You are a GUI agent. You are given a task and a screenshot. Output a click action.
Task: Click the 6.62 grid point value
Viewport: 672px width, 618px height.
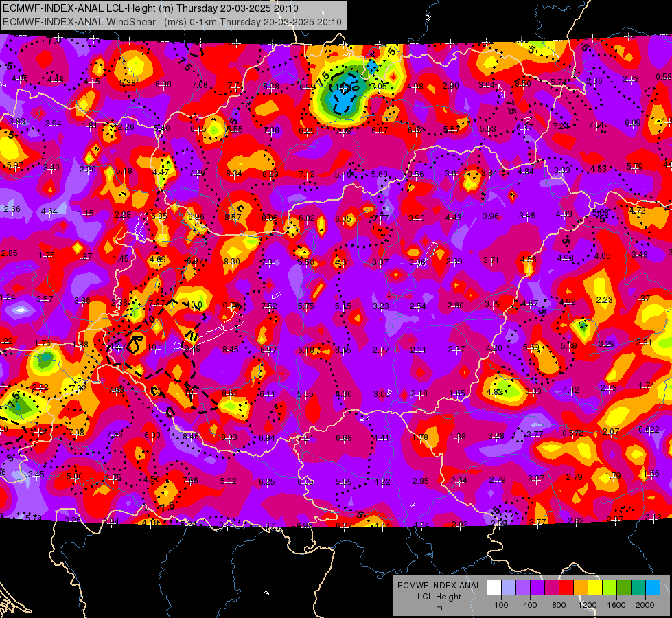tap(416, 130)
